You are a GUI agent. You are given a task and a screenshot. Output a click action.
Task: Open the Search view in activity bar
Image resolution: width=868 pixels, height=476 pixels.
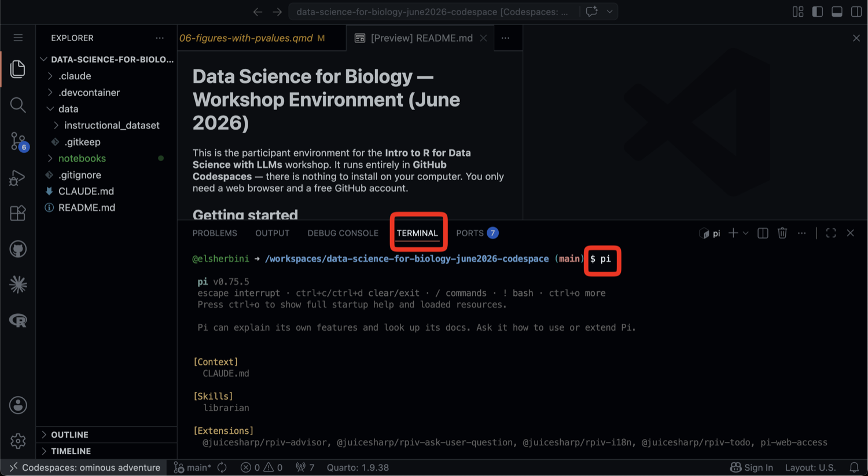coord(18,105)
